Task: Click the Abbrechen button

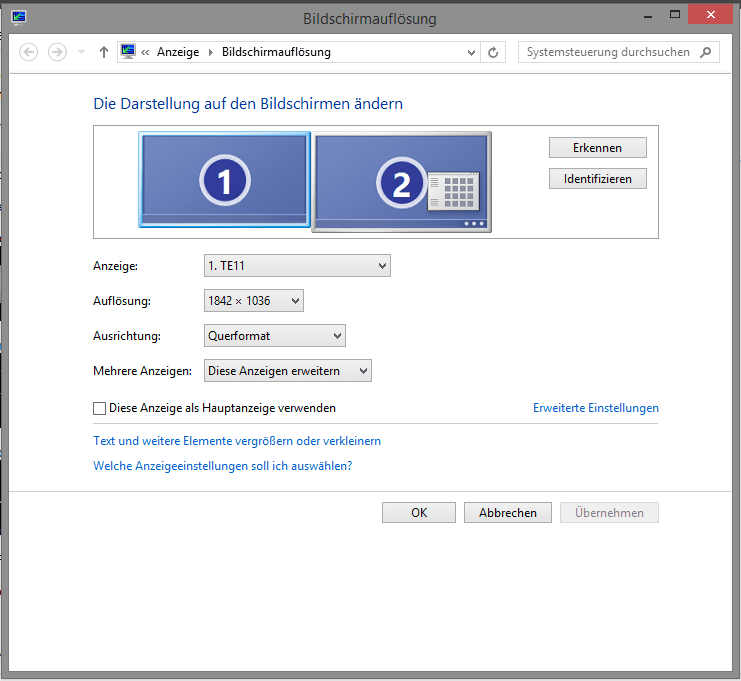Action: coord(508,513)
